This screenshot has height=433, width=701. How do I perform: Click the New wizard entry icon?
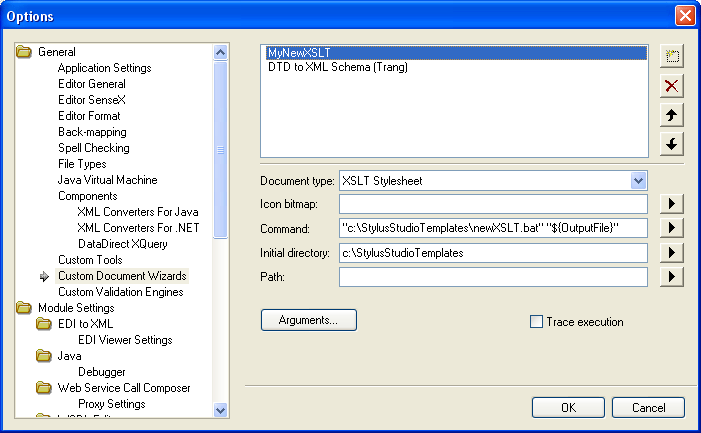(672, 56)
